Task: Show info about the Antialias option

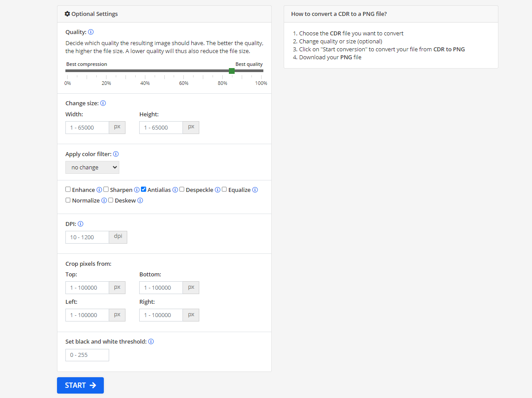Action: 175,190
